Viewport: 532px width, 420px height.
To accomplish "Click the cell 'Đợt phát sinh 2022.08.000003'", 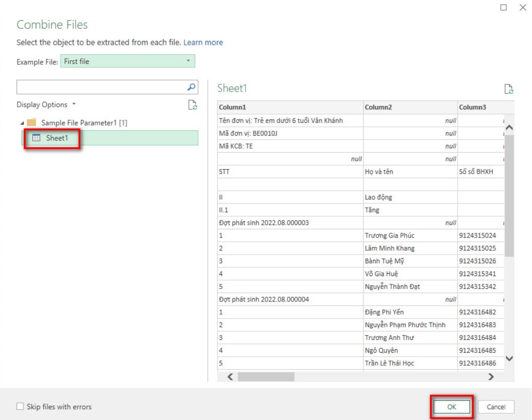I will (x=290, y=223).
